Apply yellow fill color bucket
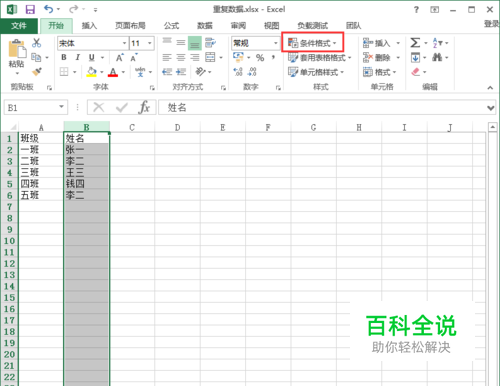The width and height of the screenshot is (500, 386). [x=91, y=72]
